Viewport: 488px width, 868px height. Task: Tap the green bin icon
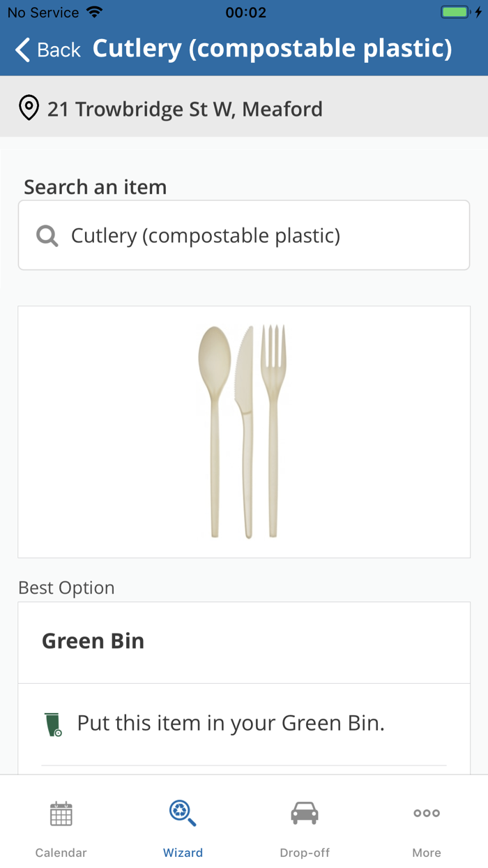pyautogui.click(x=53, y=724)
